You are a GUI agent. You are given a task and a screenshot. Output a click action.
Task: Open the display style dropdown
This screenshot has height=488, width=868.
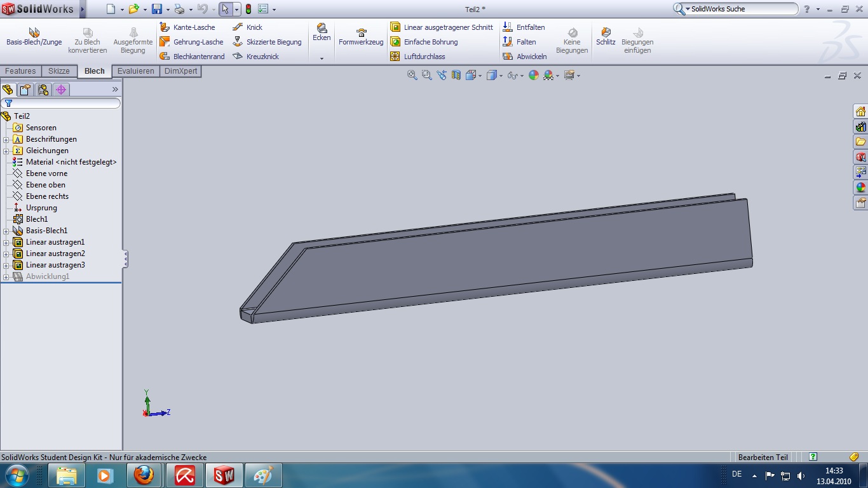pos(501,76)
